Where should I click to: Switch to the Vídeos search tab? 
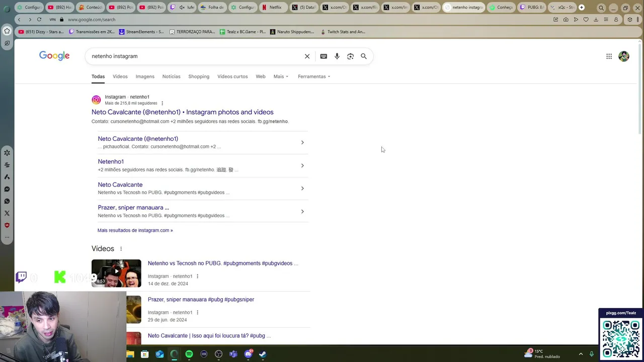click(x=120, y=76)
